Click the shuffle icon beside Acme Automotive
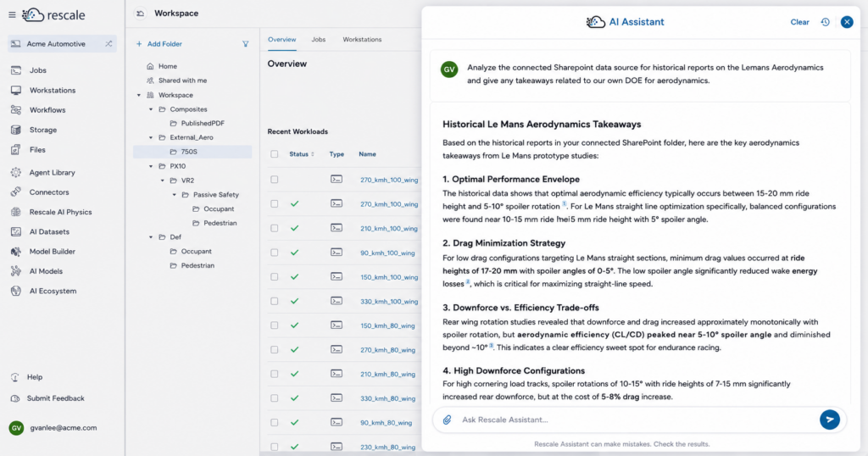 click(108, 44)
